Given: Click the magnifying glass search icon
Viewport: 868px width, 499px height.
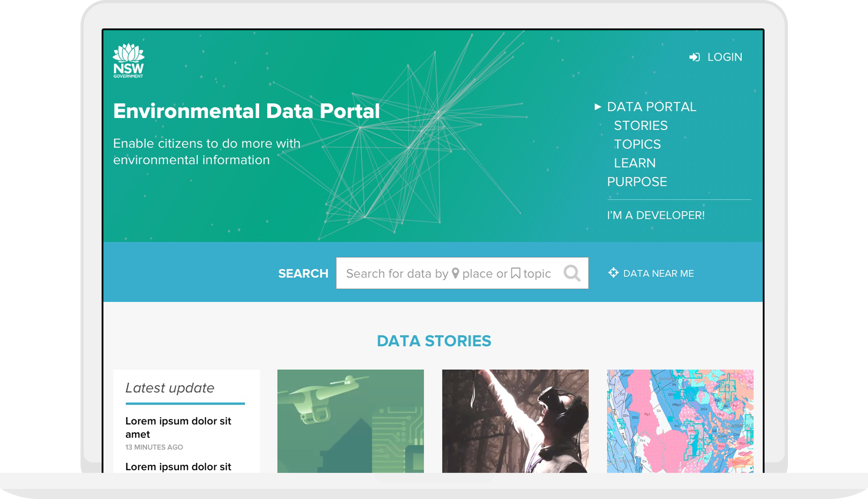Looking at the screenshot, I should pos(571,273).
